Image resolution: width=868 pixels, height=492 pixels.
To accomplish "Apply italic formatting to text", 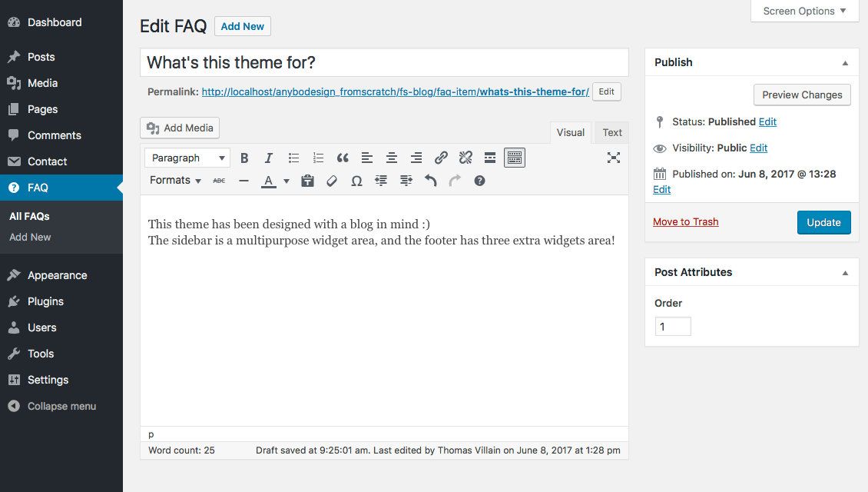I will click(x=269, y=158).
